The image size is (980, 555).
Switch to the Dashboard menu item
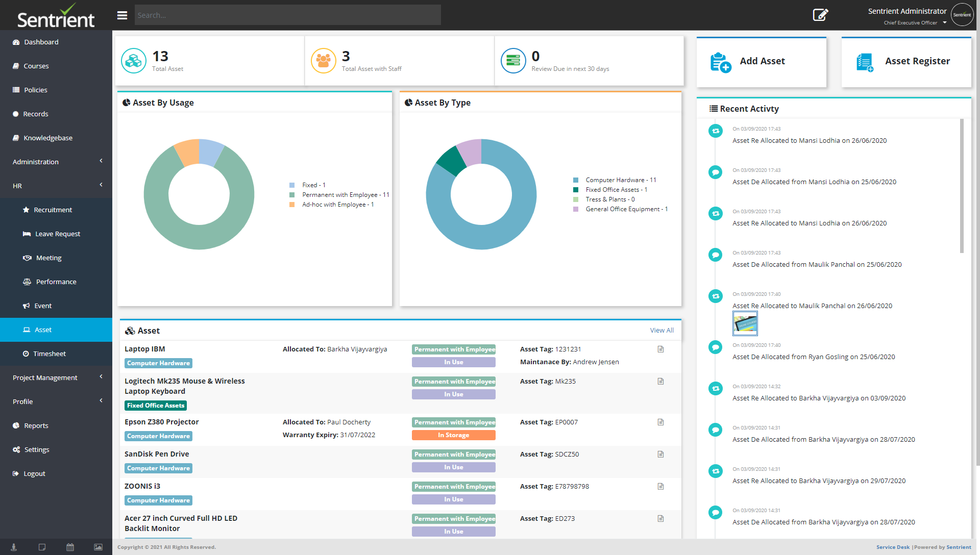(x=41, y=42)
